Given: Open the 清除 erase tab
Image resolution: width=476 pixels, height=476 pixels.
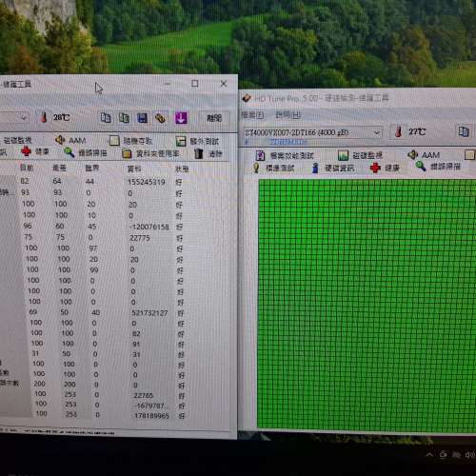Looking at the screenshot, I should (208, 154).
